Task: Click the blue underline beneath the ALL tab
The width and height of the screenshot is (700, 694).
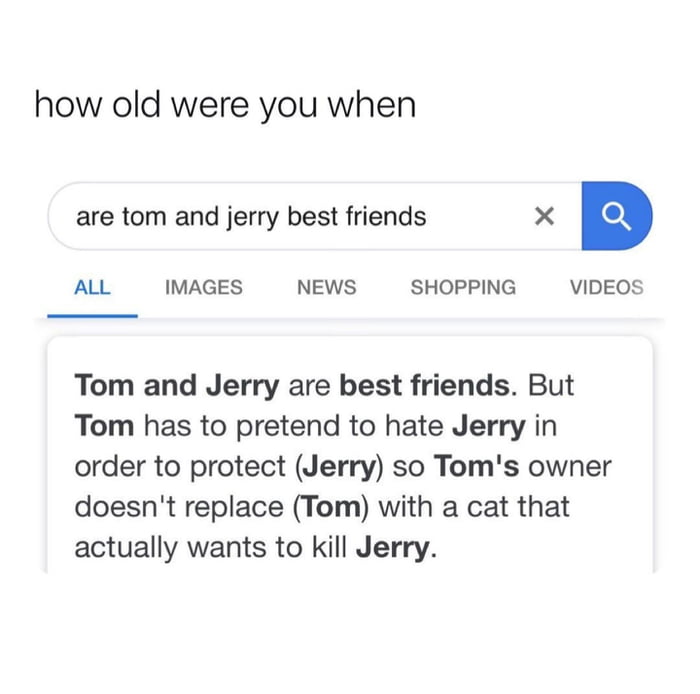Action: pyautogui.click(x=92, y=315)
